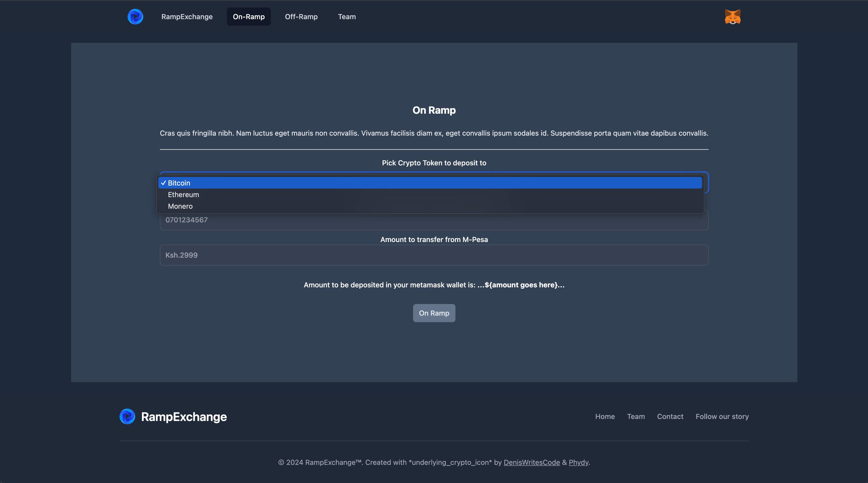The image size is (868, 483).
Task: Open the Team page from the navbar
Action: coord(347,16)
